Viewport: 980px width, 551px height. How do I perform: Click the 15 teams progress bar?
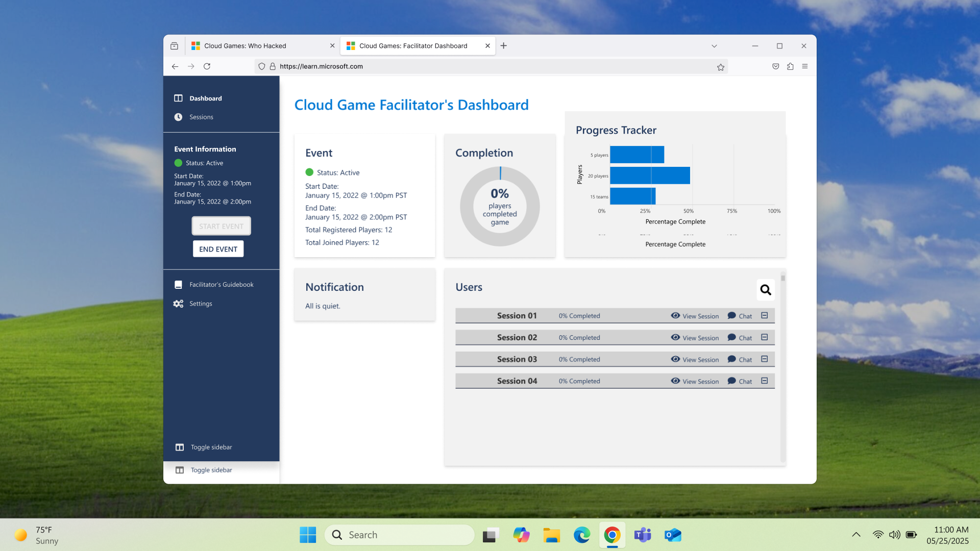click(632, 196)
